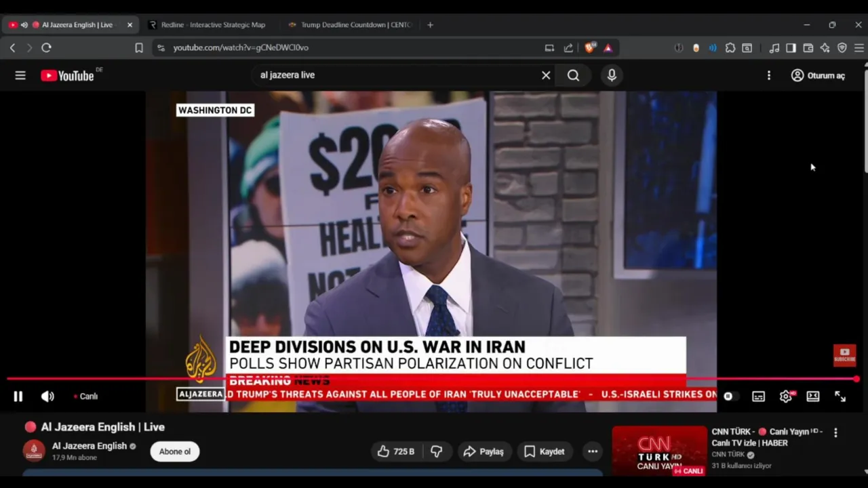Dislike the video
The image size is (868, 488).
(x=437, y=451)
